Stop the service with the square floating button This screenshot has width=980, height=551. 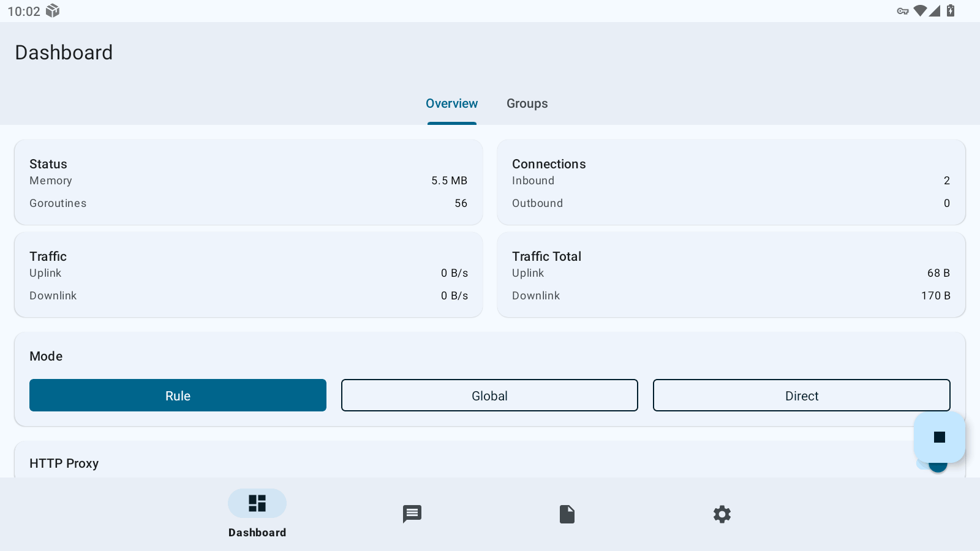point(939,437)
